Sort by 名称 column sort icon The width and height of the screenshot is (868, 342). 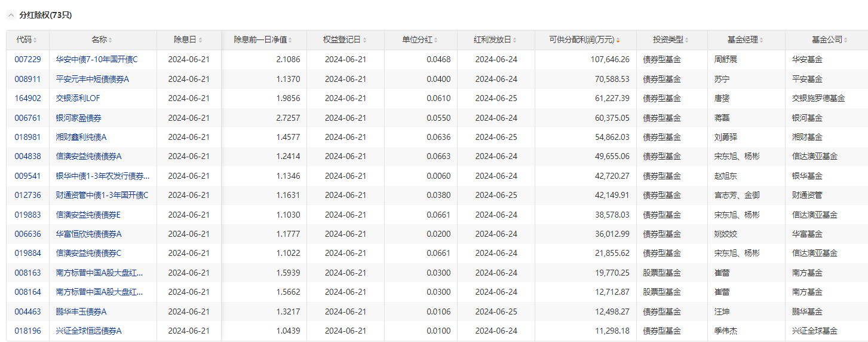click(x=111, y=40)
